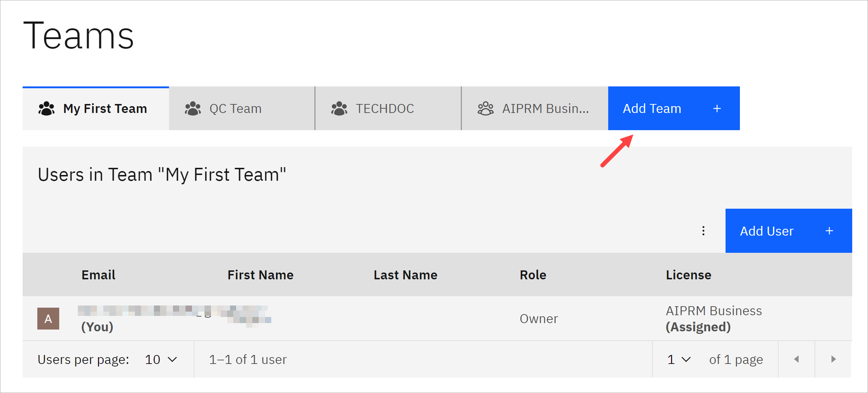This screenshot has width=868, height=393.
Task: Click the people icon on QC Team tab
Action: 193,108
